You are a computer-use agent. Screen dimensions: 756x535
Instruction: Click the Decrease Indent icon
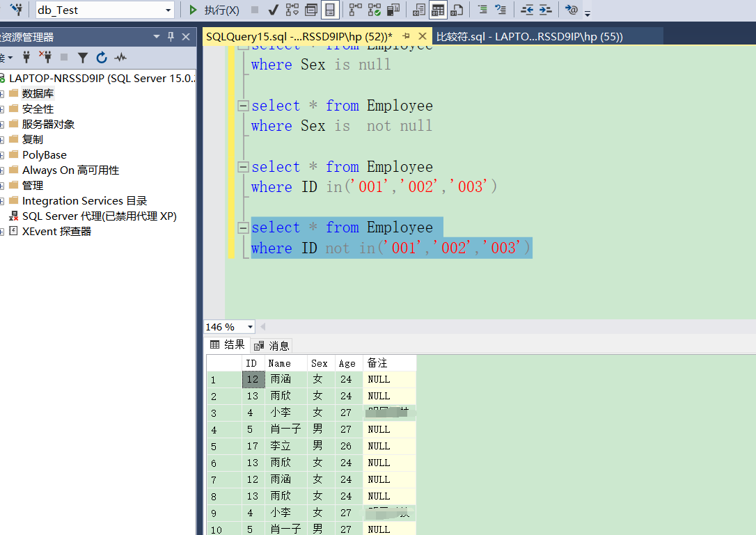[527, 10]
